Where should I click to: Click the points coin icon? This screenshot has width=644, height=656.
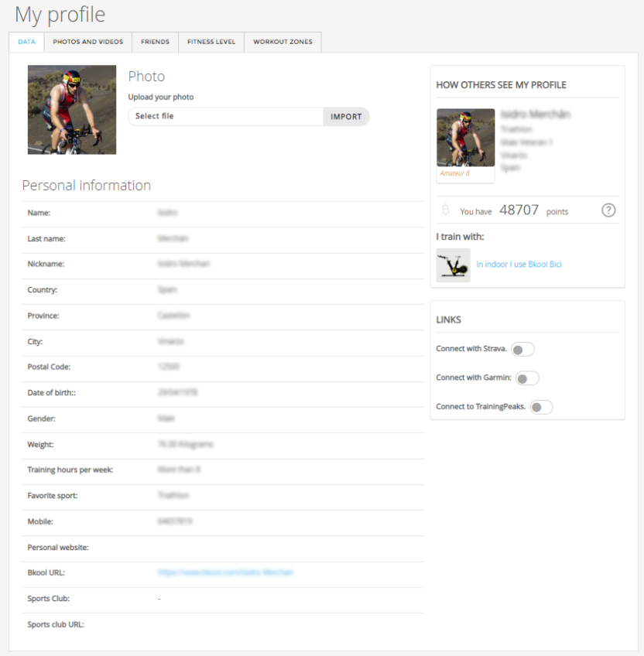[446, 210]
